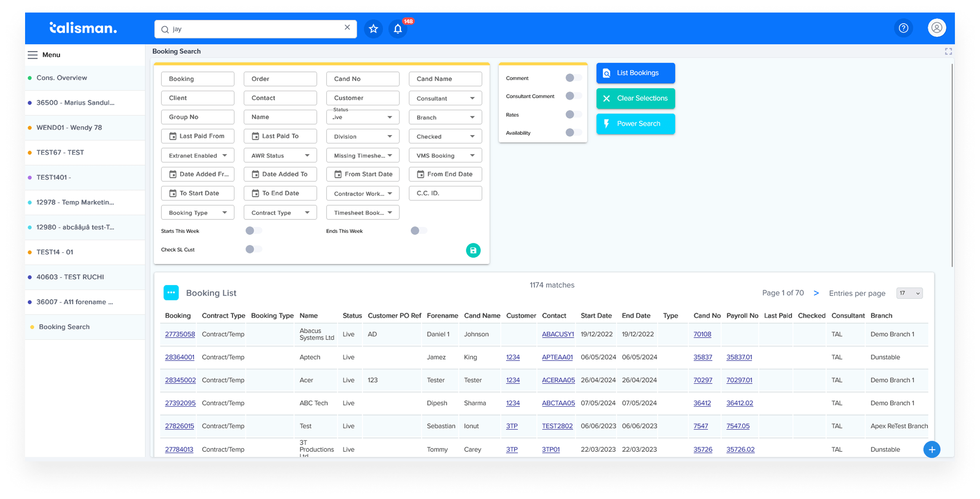This screenshot has width=980, height=499.
Task: Turn on the Availability switch
Action: [573, 133]
